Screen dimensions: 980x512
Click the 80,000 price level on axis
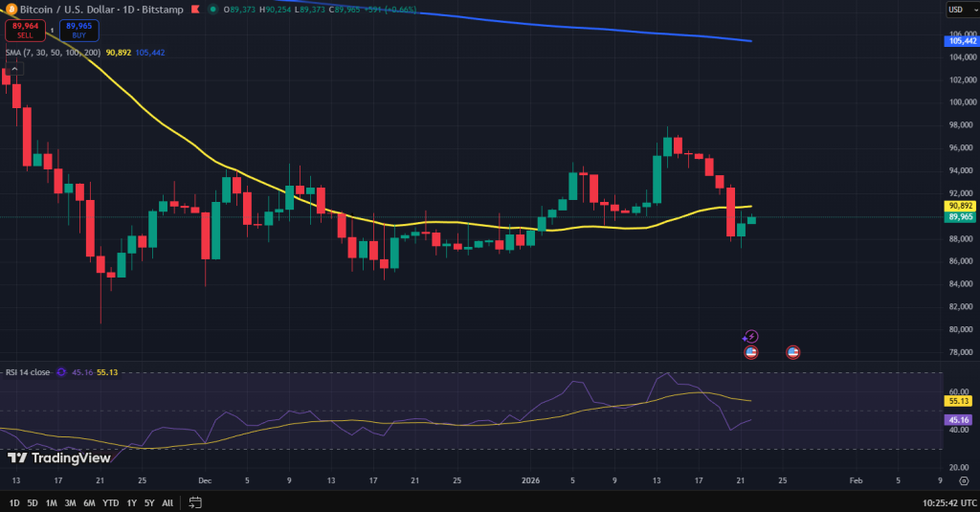[x=963, y=329]
